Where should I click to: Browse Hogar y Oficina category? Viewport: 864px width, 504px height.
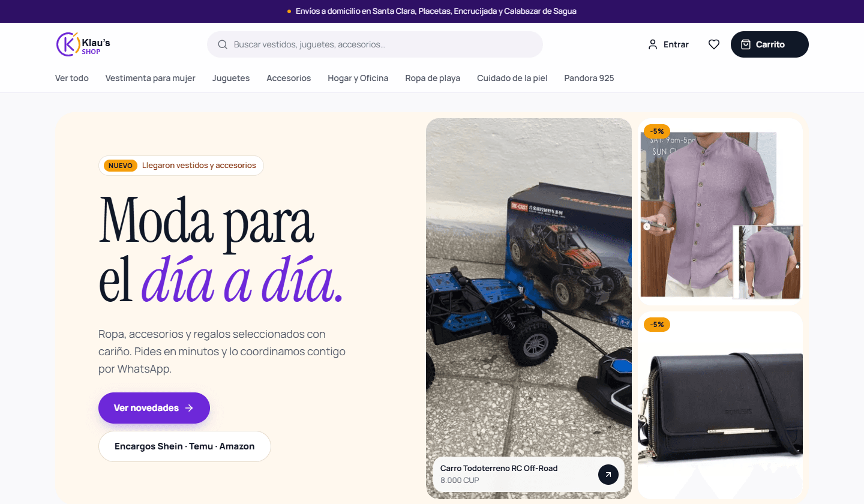coord(358,78)
